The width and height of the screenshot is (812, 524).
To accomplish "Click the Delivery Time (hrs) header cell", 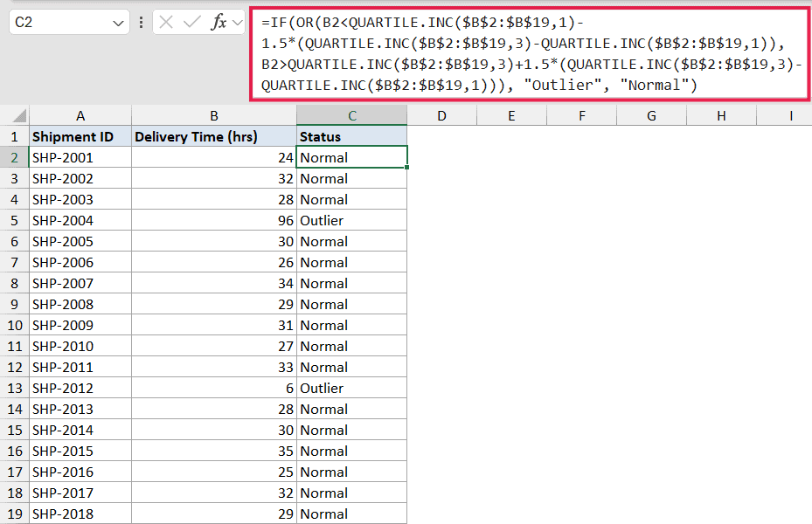I will (x=214, y=136).
